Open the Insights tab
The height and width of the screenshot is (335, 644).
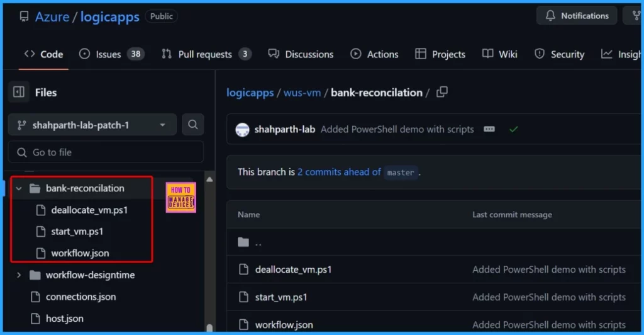[x=621, y=54]
